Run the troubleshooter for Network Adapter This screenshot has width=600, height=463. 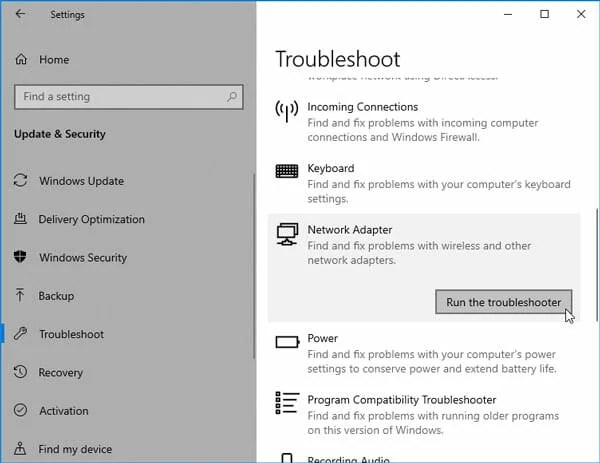(x=504, y=302)
